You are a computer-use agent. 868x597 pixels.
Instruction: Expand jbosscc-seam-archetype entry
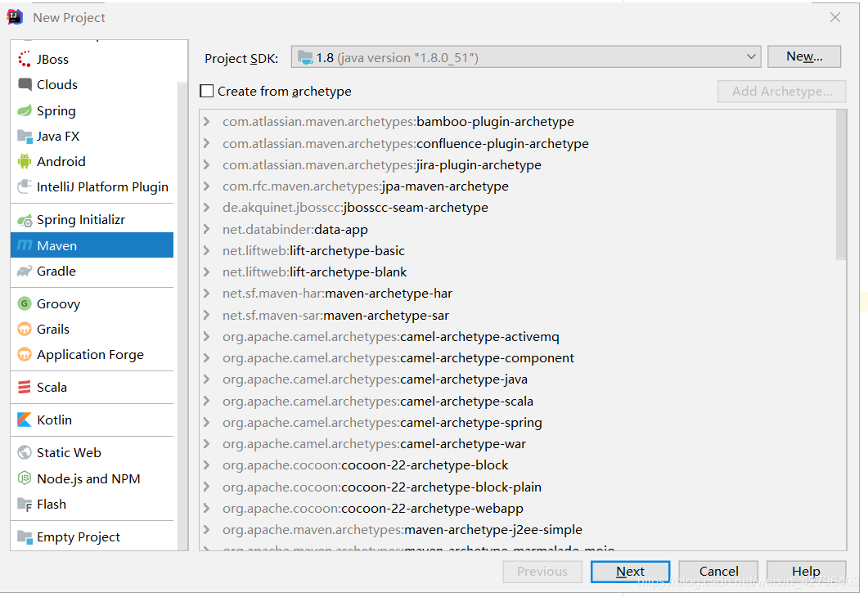(x=206, y=208)
